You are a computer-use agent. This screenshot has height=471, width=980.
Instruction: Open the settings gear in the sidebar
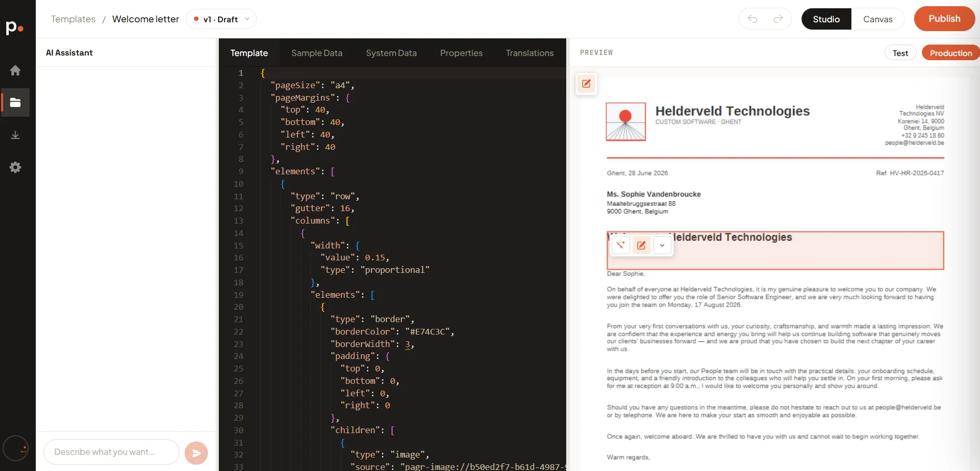point(16,167)
